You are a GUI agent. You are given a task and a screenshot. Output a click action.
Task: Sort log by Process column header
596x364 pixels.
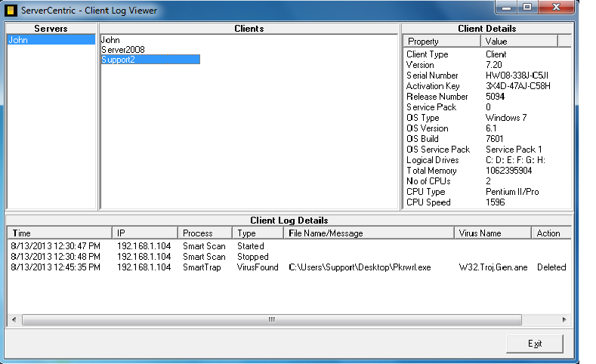[205, 233]
